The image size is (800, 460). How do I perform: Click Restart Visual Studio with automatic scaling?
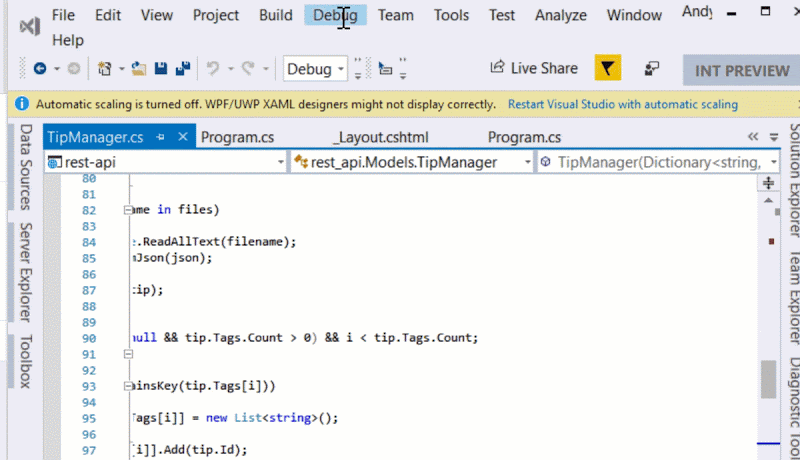[622, 105]
